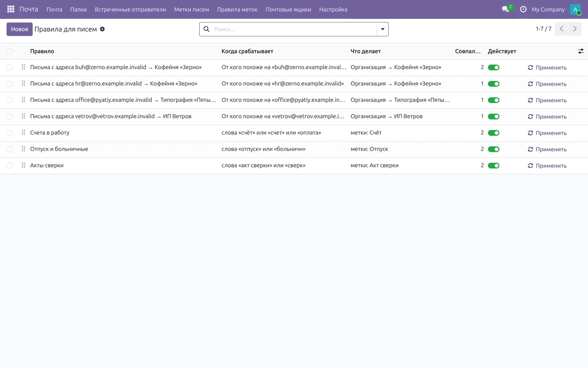
Task: Open the apps grid menu icon
Action: click(x=11, y=9)
